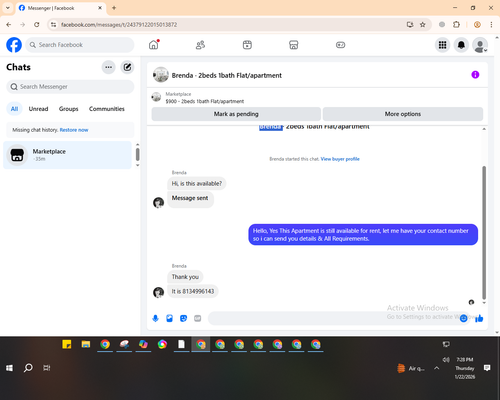500x400 pixels.
Task: Open Chrome three-dot menu
Action: pos(491,24)
